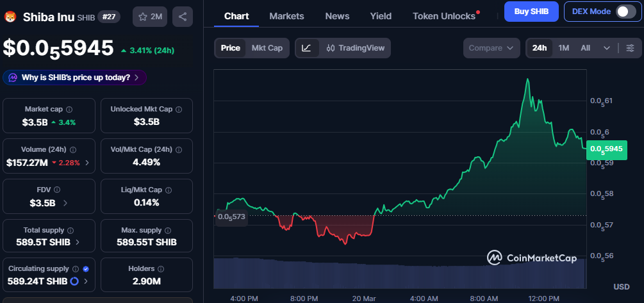The height and width of the screenshot is (303, 644).
Task: Show Volume (24h) info icon
Action: (x=74, y=150)
